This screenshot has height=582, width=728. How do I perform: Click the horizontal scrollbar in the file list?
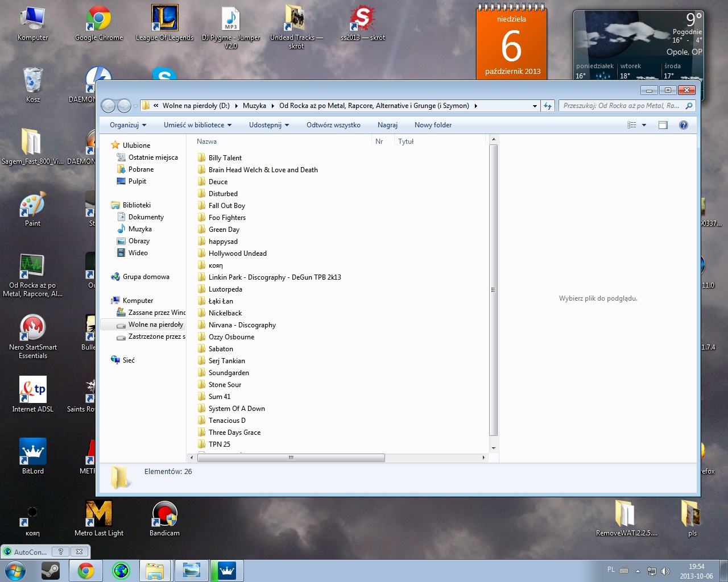[x=291, y=458]
